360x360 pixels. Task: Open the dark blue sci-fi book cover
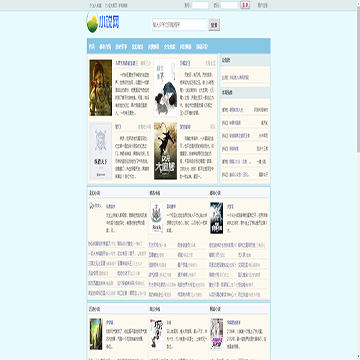pos(217,218)
